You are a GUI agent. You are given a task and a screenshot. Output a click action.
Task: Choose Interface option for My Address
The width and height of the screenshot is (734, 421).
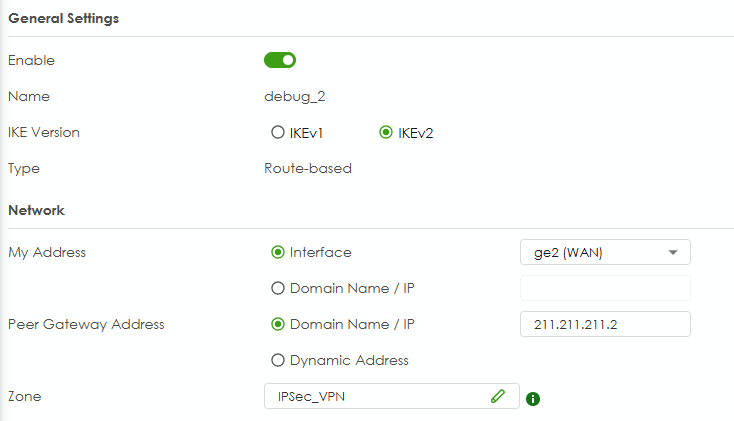(x=279, y=252)
